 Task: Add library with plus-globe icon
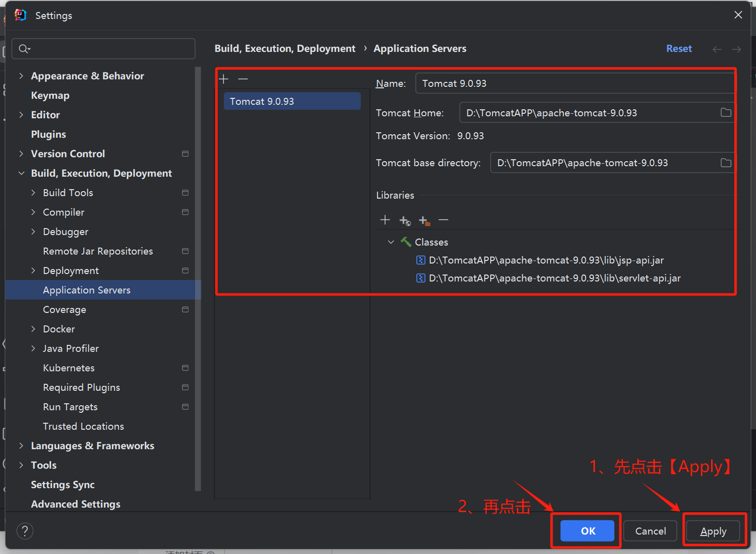[405, 221]
